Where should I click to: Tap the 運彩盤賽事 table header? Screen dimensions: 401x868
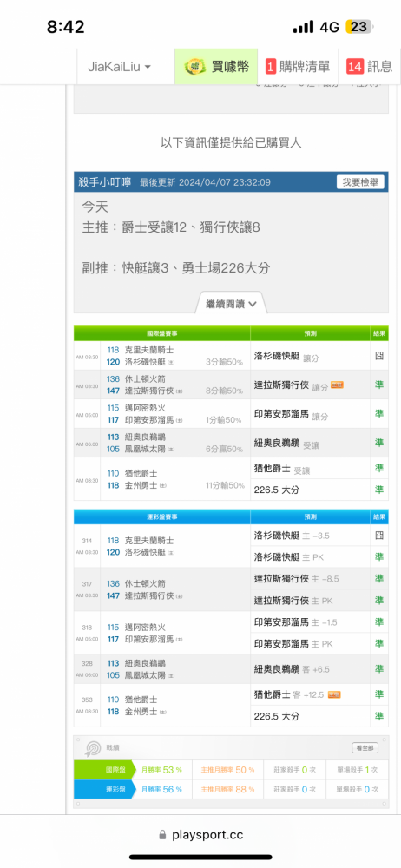point(161,516)
